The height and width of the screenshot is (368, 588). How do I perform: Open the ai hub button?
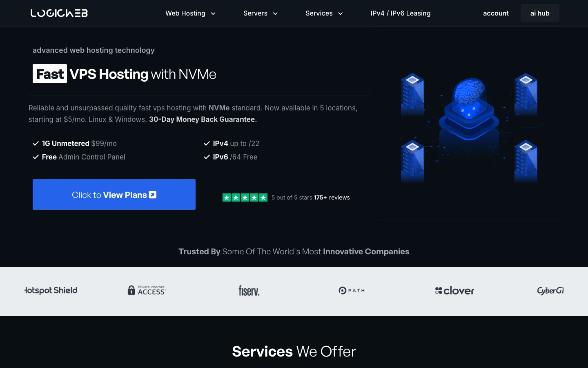coord(540,13)
